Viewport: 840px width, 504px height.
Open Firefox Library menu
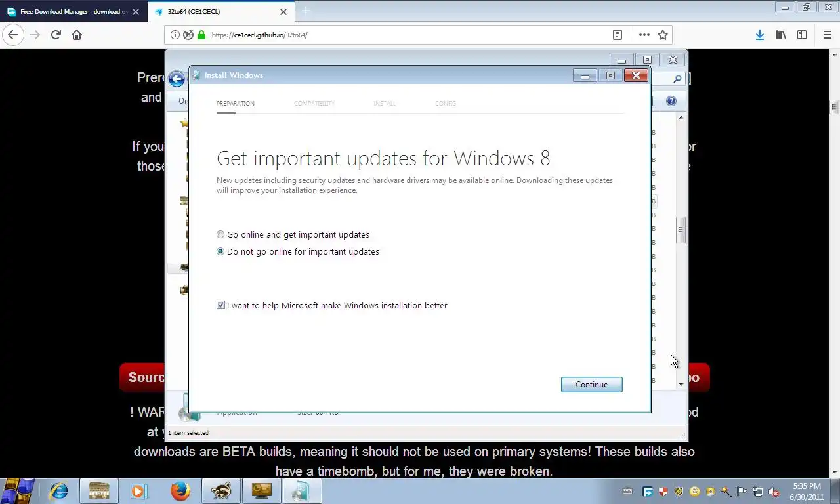[781, 35]
